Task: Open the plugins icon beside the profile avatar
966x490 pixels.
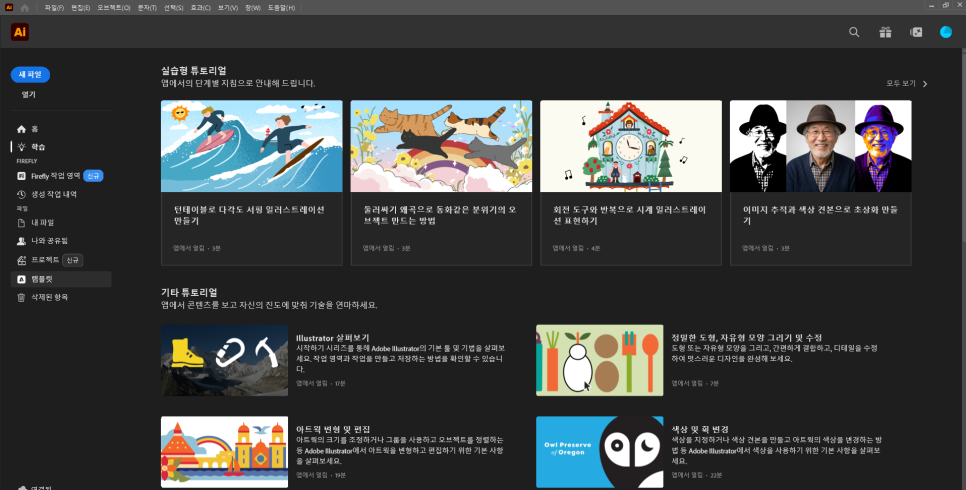Action: [916, 32]
